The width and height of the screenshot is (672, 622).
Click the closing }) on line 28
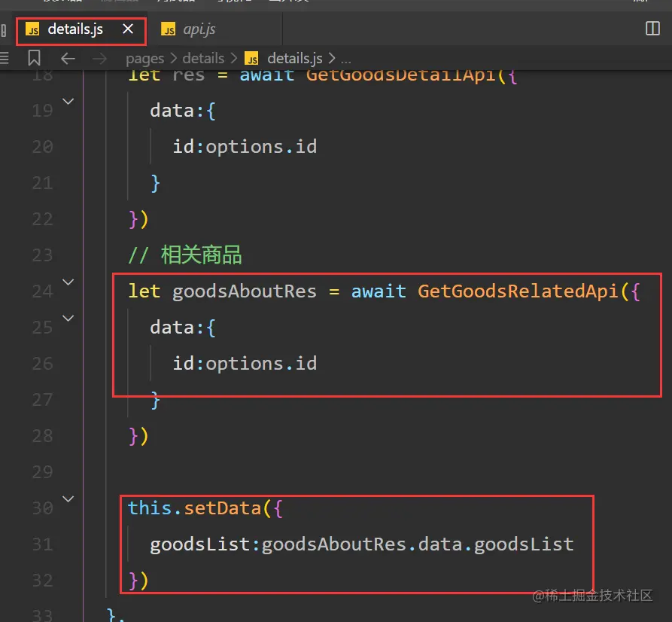coord(138,437)
